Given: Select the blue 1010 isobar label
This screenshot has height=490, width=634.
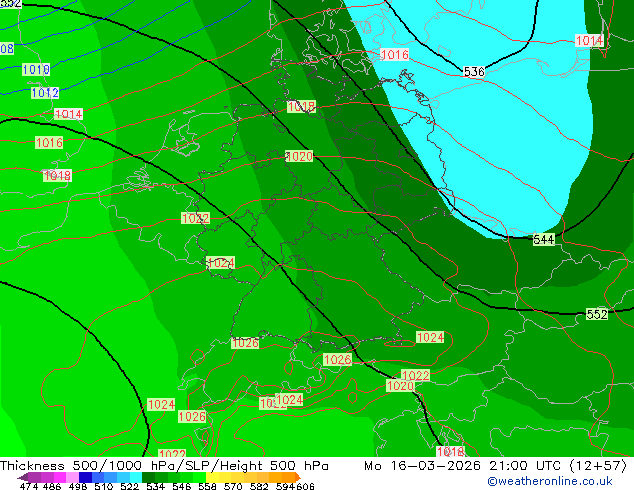Looking at the screenshot, I should coord(36,70).
